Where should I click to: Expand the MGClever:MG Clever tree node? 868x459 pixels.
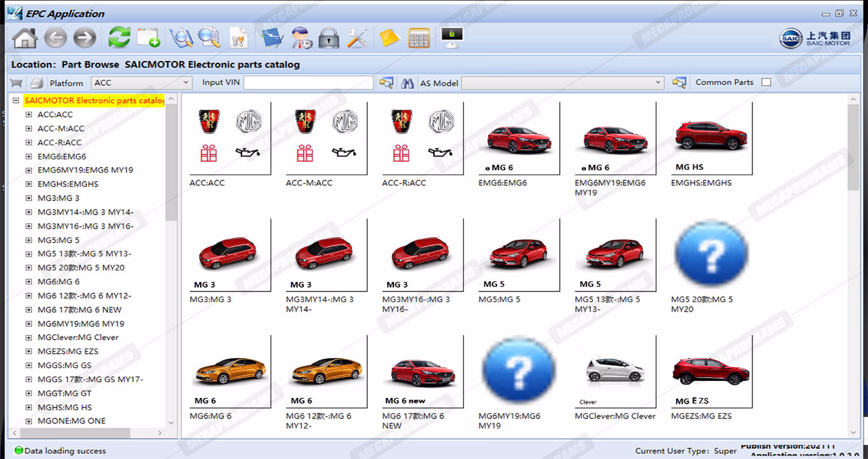pos(29,338)
